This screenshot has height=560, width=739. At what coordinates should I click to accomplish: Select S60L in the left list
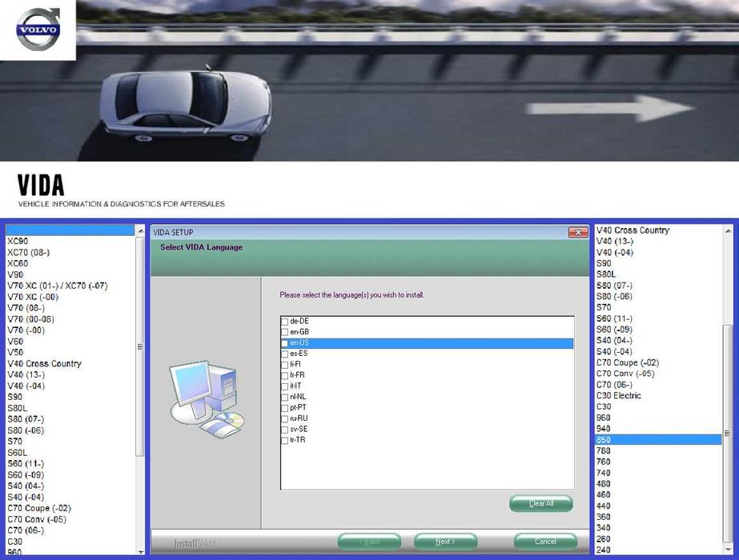tap(70, 453)
